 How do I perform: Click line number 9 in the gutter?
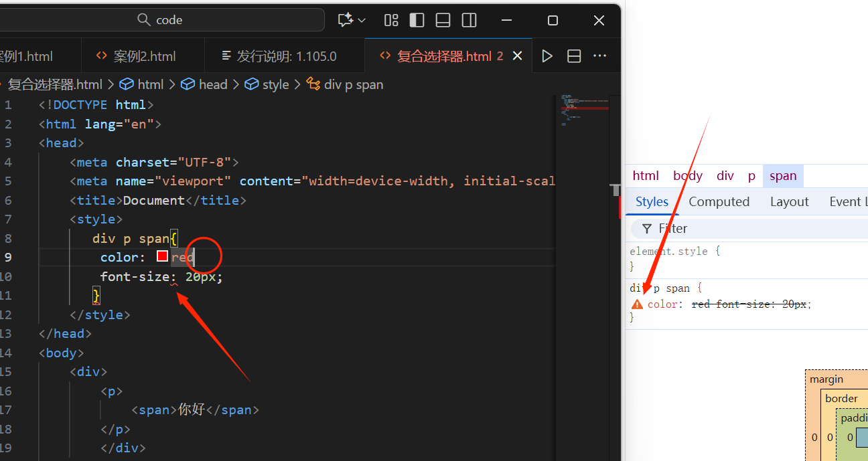point(8,257)
